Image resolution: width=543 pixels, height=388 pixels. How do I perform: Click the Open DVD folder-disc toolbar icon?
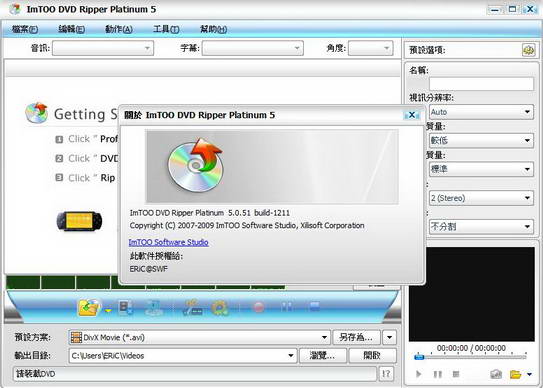[89, 307]
